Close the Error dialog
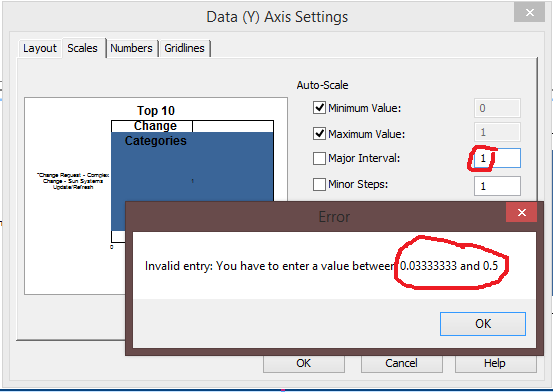 (x=522, y=212)
